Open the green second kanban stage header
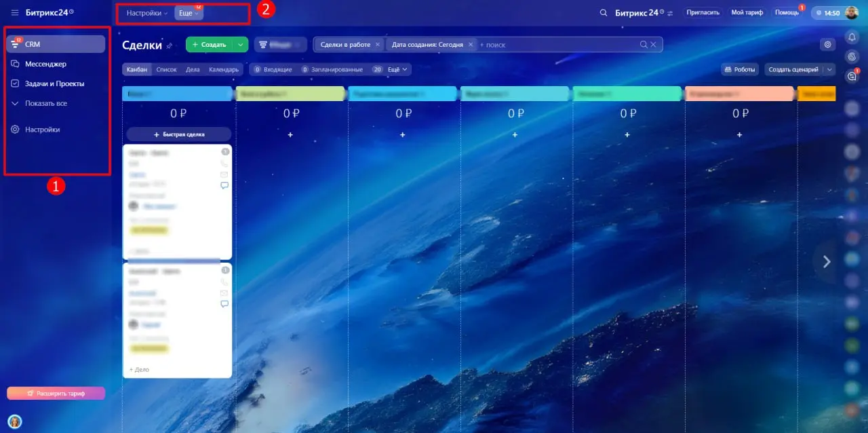This screenshot has width=868, height=433. pos(290,94)
